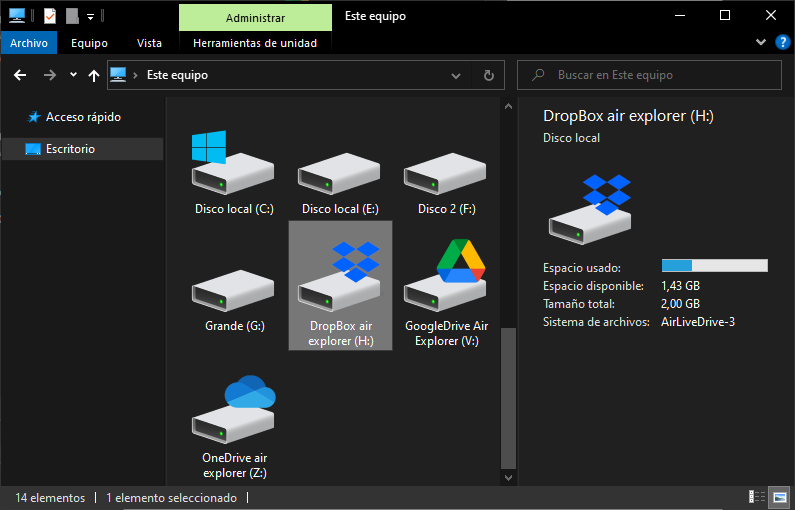
Task: Select the Disco 2 (F:) drive
Action: (446, 177)
